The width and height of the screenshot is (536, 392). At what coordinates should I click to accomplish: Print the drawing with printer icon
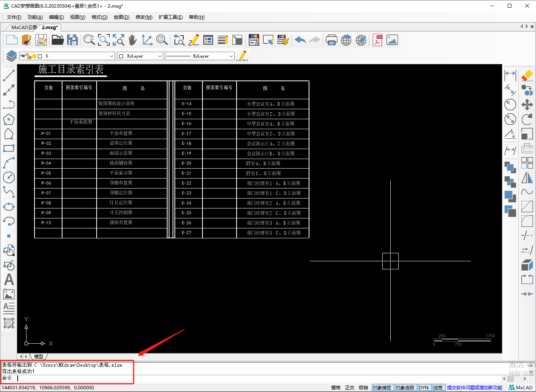[x=331, y=40]
